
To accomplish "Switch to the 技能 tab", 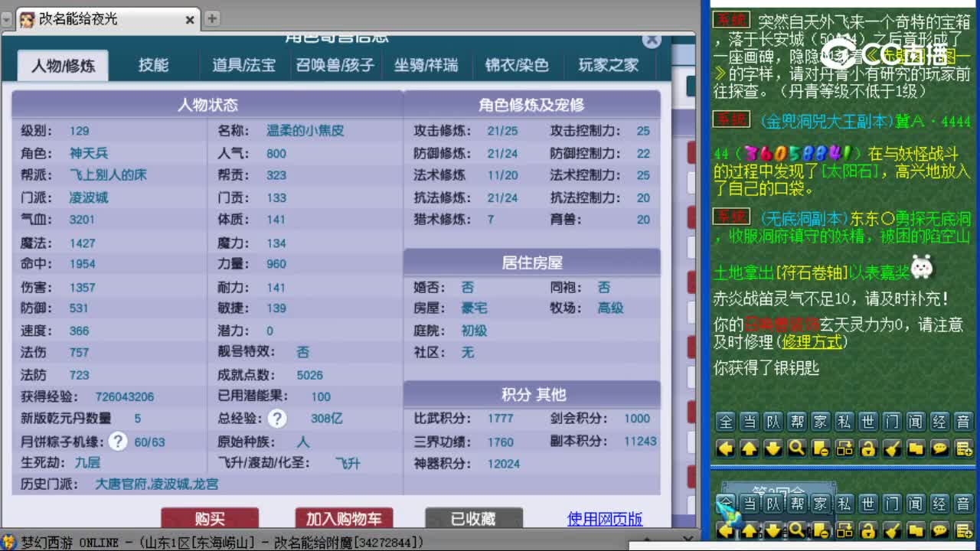I will 153,65.
